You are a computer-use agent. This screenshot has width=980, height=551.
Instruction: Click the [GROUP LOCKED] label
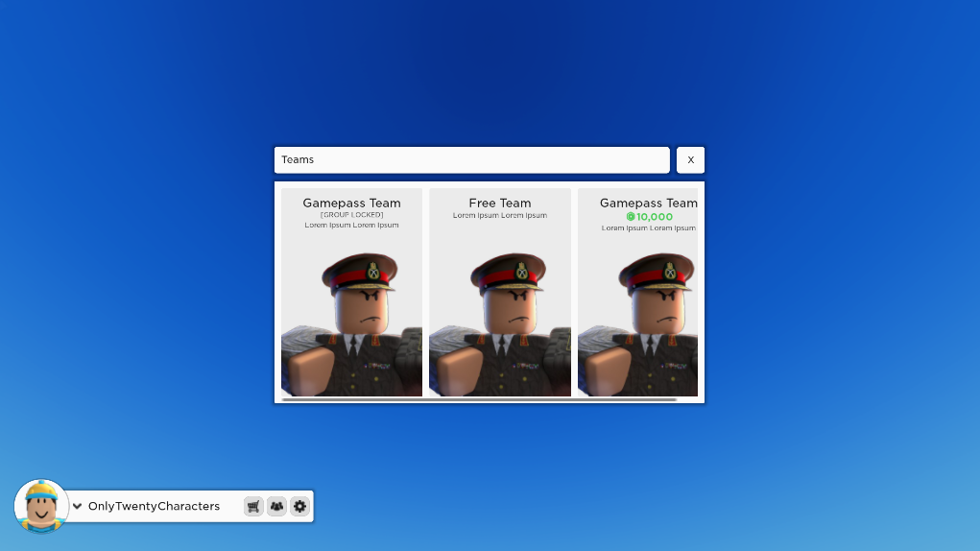[352, 215]
